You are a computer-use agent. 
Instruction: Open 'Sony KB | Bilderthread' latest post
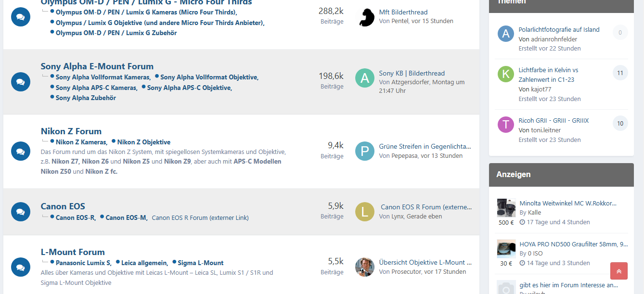[412, 73]
